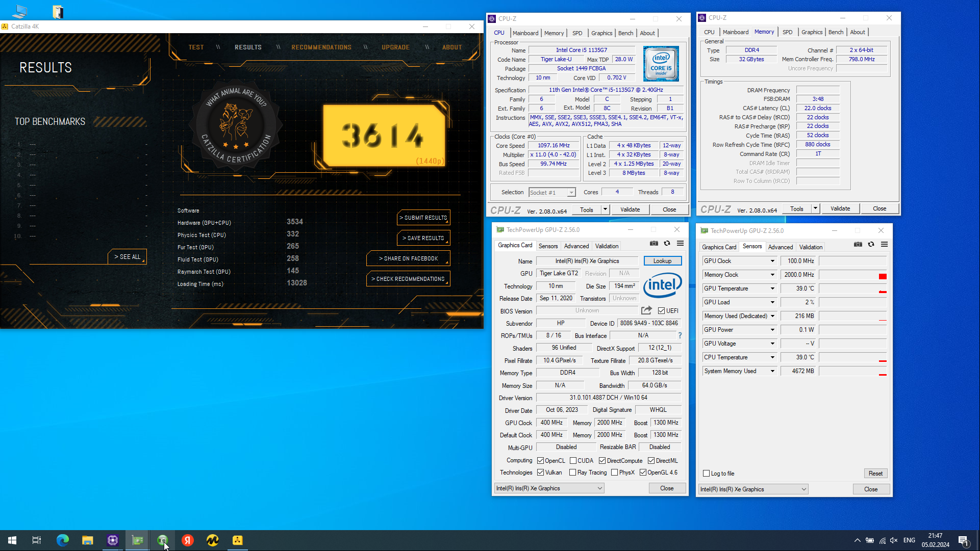The height and width of the screenshot is (551, 980).
Task: Click SEE ALL top benchmarks
Action: 127,257
